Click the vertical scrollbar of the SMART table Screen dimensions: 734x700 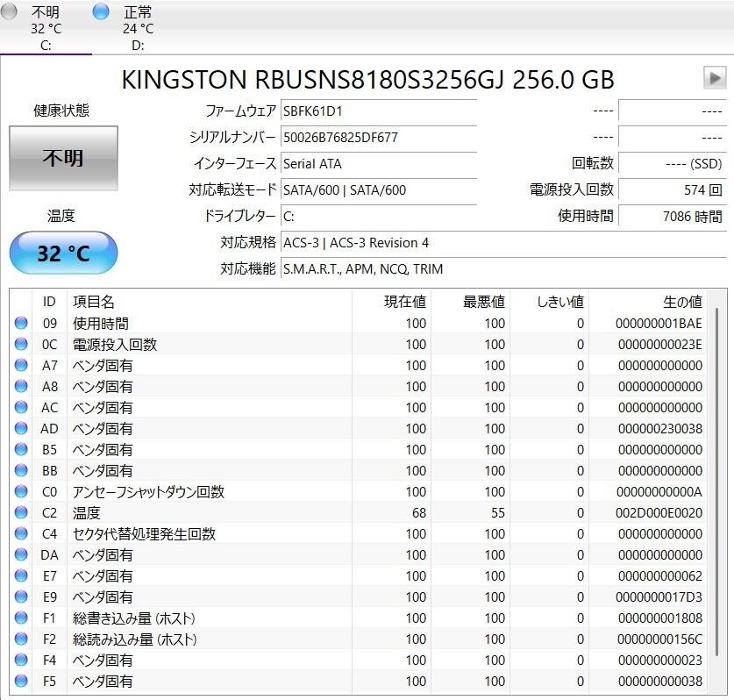point(716,482)
